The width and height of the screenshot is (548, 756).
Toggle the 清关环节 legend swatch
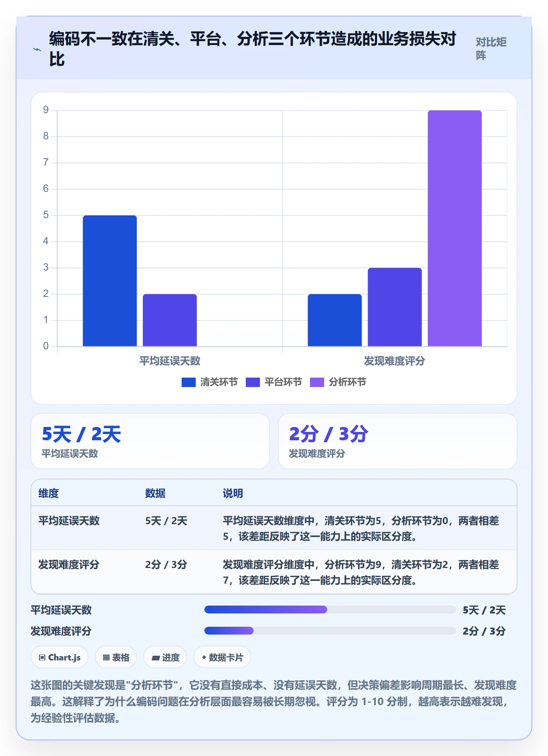coord(189,382)
